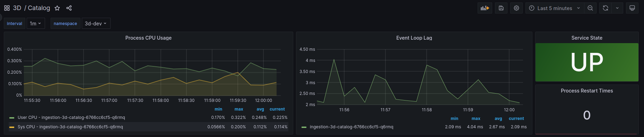Screen dimensions: 644x137
Task: Change yellow Sys CPU series color
Action: (x=12, y=127)
